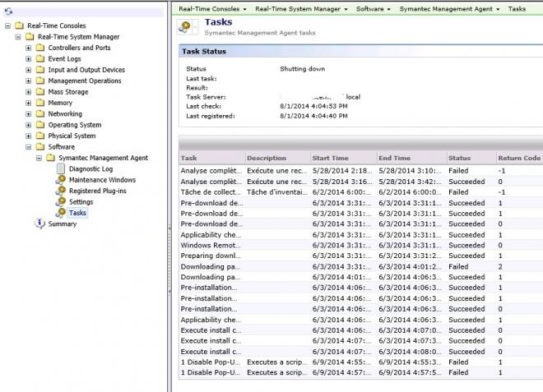
Task: Click the Tasks tree item icon
Action: coord(61,213)
